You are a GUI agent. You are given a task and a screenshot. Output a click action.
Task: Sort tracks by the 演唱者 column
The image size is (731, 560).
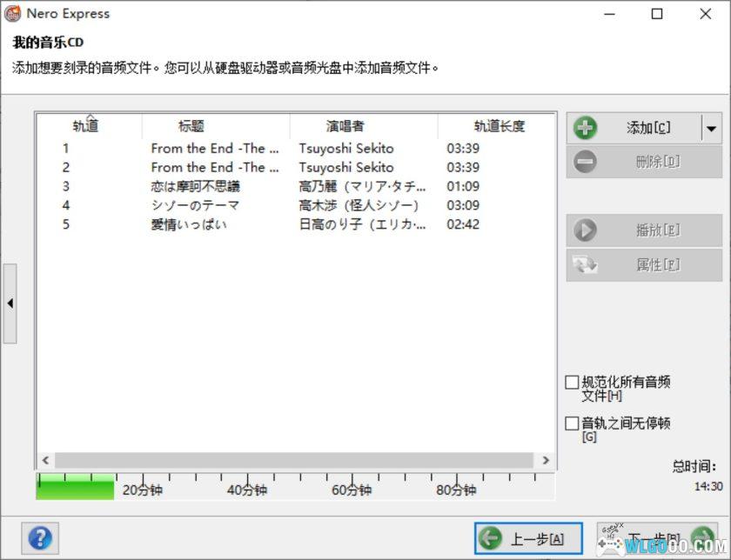[346, 126]
